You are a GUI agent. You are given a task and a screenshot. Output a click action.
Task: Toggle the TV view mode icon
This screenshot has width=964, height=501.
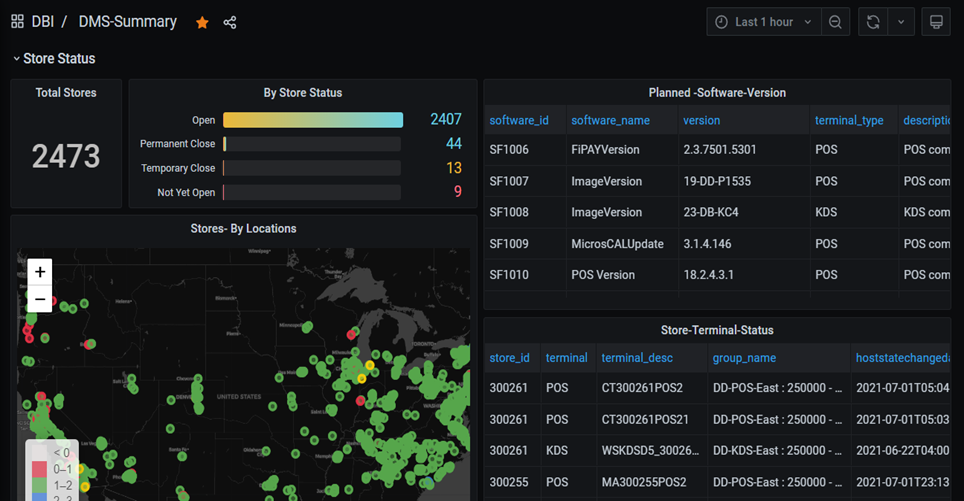pyautogui.click(x=936, y=22)
